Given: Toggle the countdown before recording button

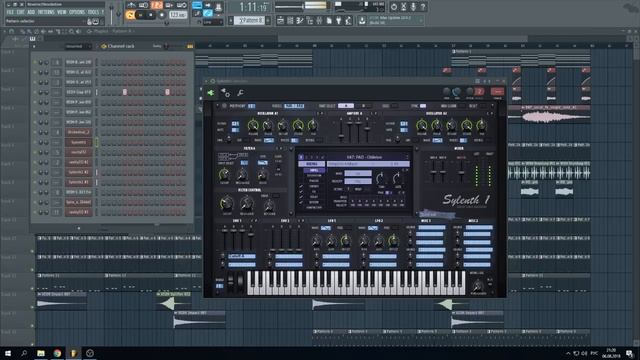Looking at the screenshot, I should coord(156,5).
